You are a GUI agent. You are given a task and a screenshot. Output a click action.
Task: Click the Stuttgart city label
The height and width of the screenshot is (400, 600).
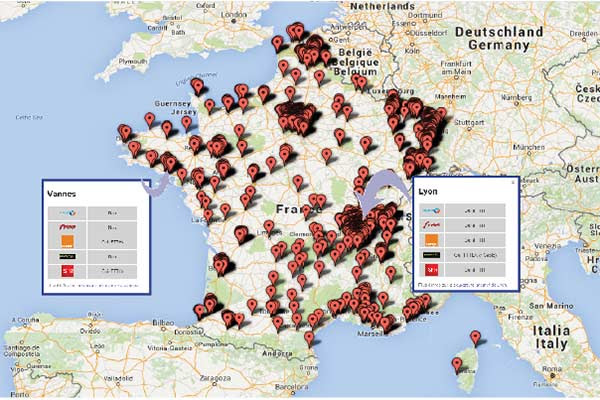[470, 123]
